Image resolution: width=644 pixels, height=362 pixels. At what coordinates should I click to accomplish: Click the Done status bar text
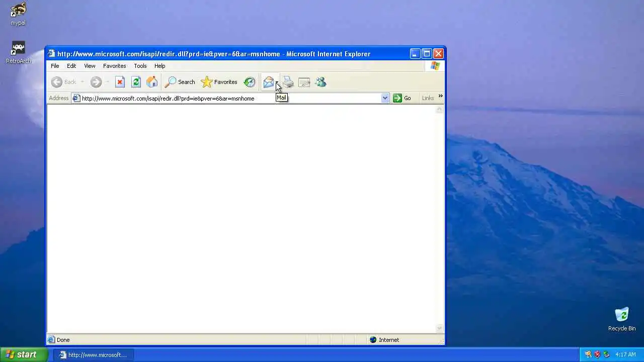click(63, 340)
